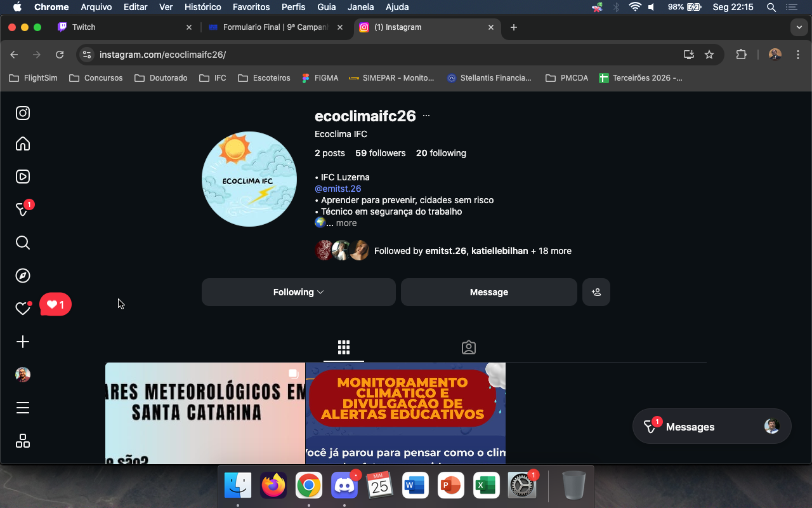Click the install app icon in address bar
812x508 pixels.
689,55
